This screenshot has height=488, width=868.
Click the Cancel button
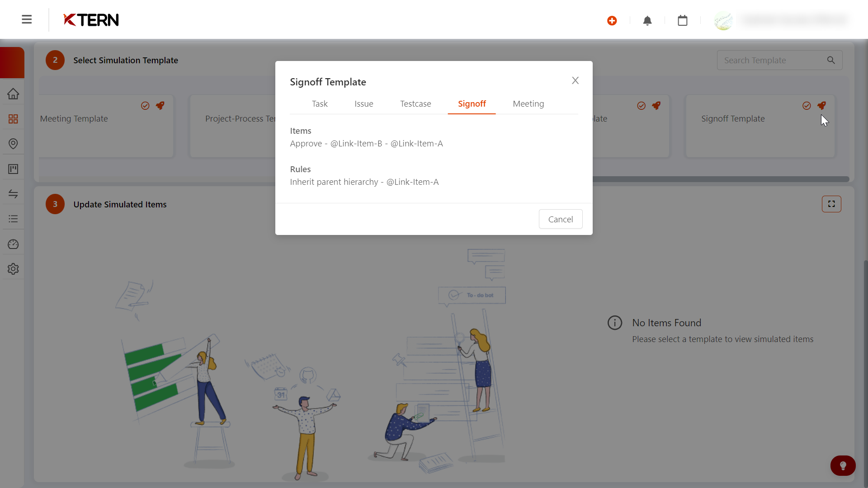(x=560, y=219)
